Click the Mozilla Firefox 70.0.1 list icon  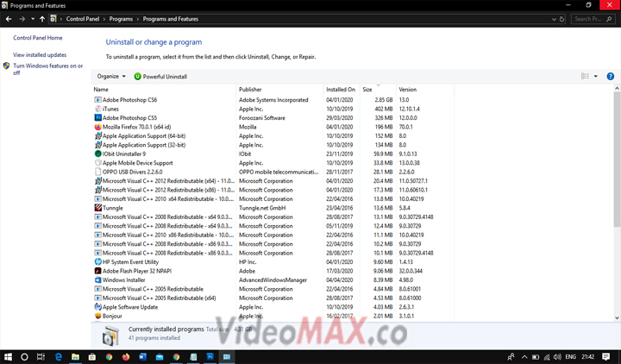97,127
